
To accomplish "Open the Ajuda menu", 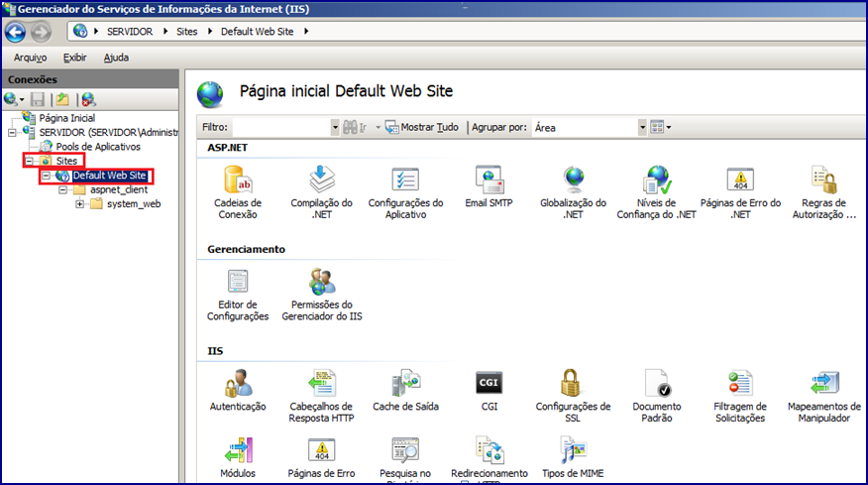I will (116, 58).
